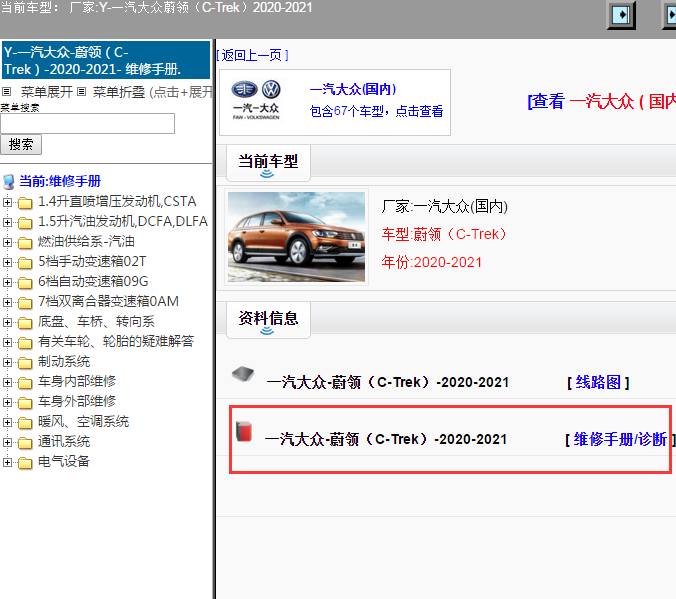
Task: Click the red repair manual book icon
Action: pyautogui.click(x=244, y=431)
